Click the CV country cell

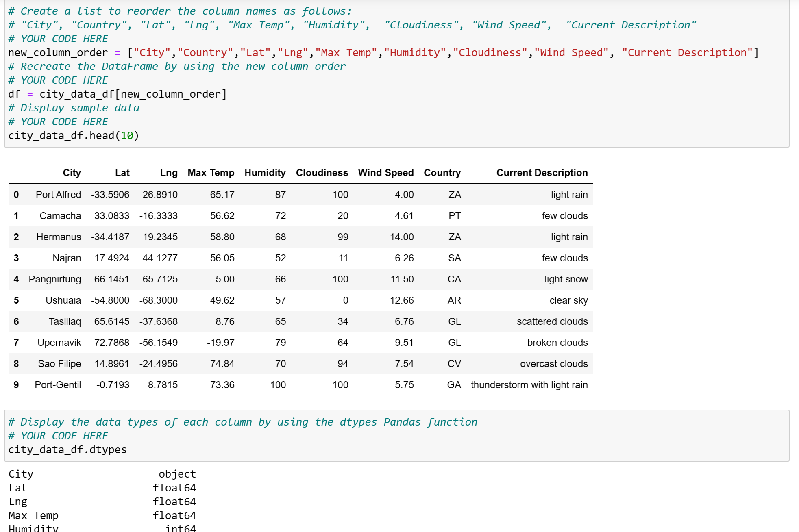[x=454, y=364]
